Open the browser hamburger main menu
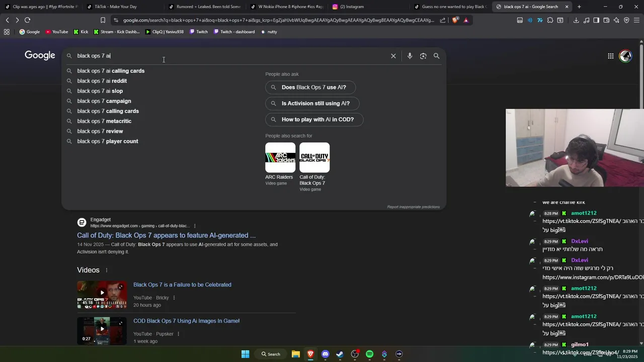This screenshot has width=644, height=362. (x=636, y=20)
